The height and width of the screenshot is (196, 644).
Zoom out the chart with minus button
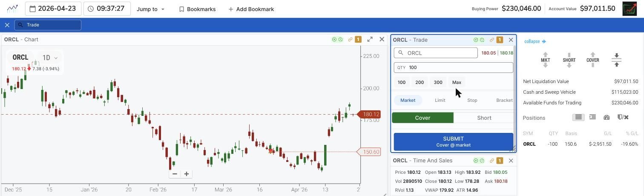click(x=175, y=174)
